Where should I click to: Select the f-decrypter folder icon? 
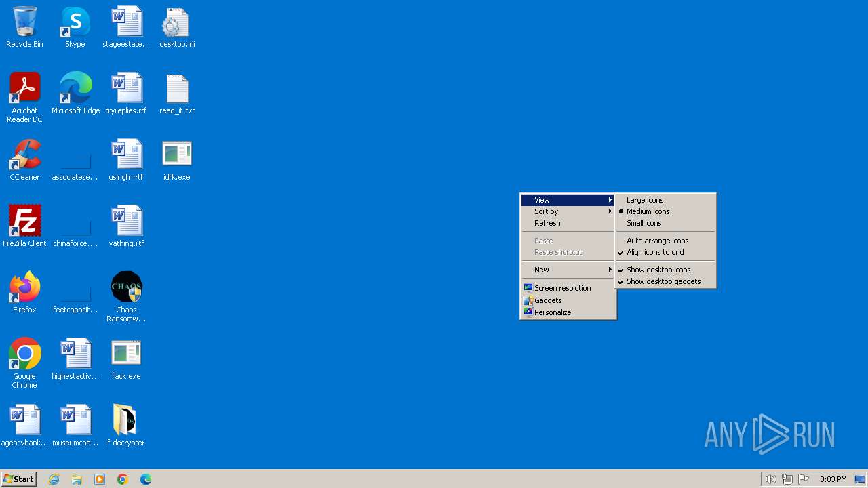126,426
